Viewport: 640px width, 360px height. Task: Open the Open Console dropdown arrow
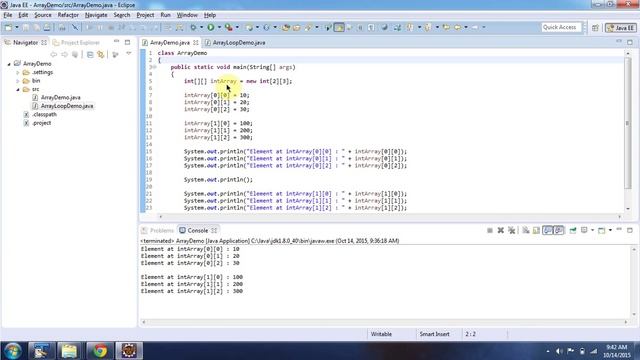coord(610,231)
